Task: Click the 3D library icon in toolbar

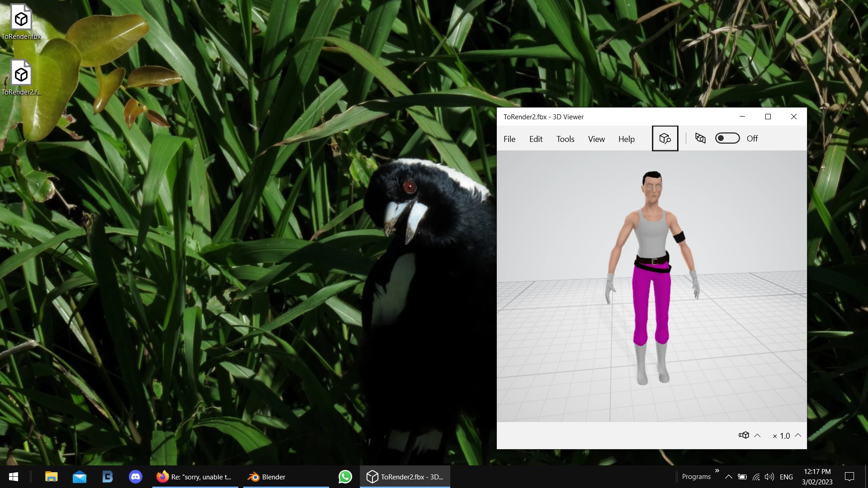Action: [x=665, y=138]
